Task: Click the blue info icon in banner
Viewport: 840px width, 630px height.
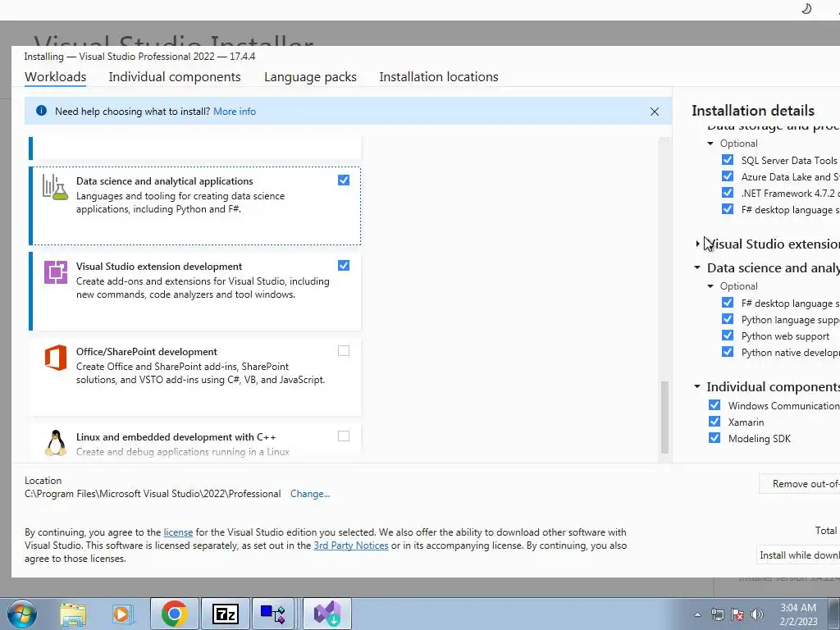Action: 41,111
